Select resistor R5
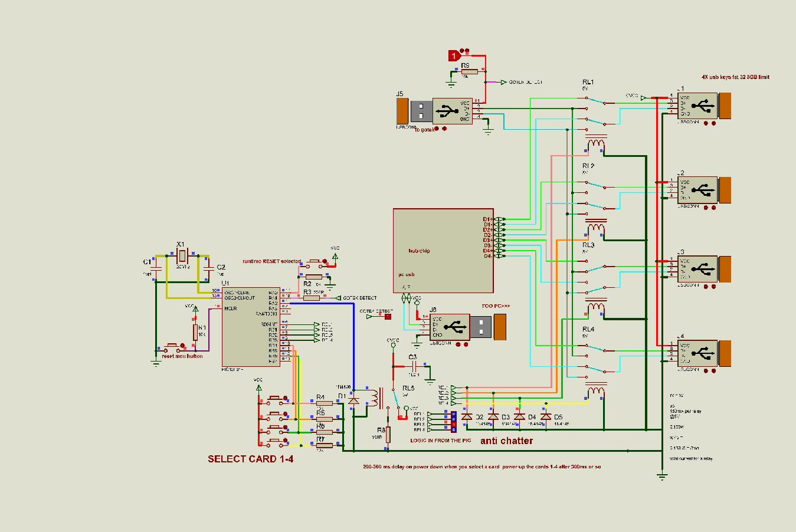Viewport: 796px width, 532px height. (x=324, y=419)
